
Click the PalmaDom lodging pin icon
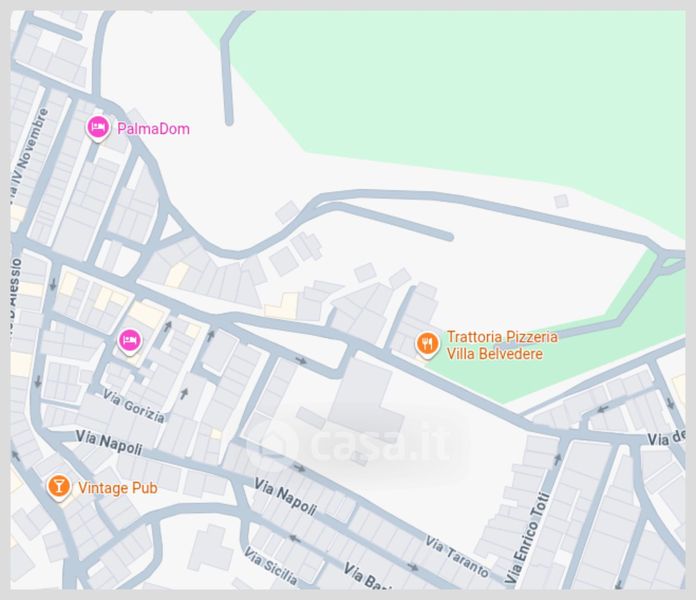[x=98, y=128]
